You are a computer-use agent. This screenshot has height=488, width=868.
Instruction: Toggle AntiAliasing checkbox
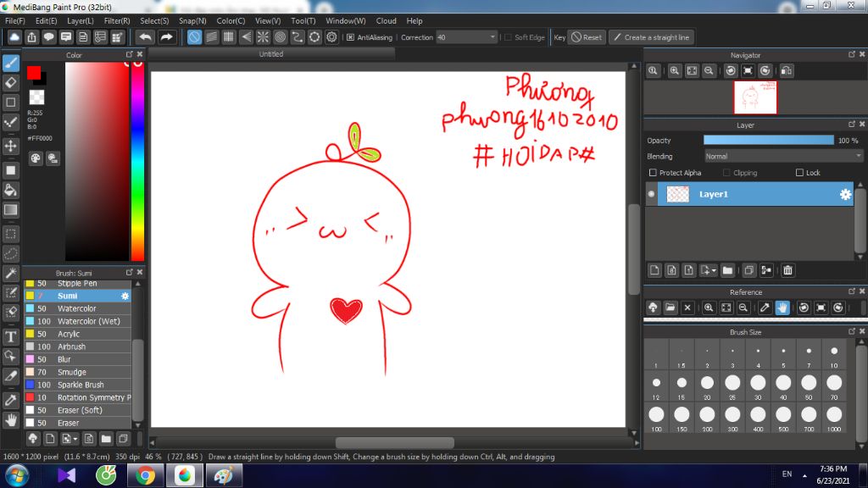tap(350, 37)
